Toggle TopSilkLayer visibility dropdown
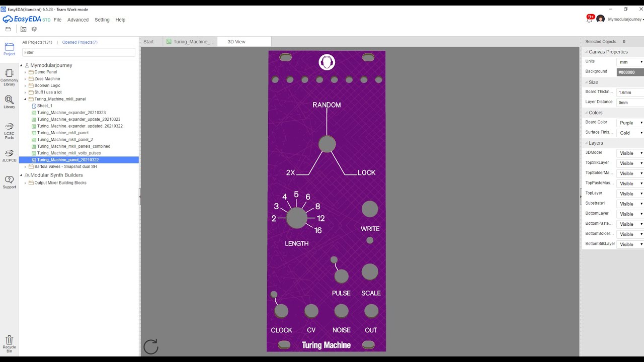Viewport: 644px width, 362px height. pos(630,163)
